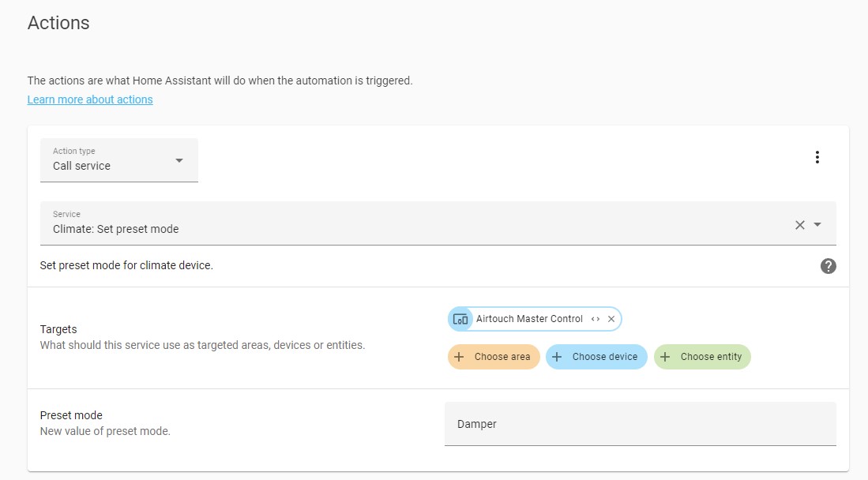Clear the selected Climate service

(x=800, y=225)
